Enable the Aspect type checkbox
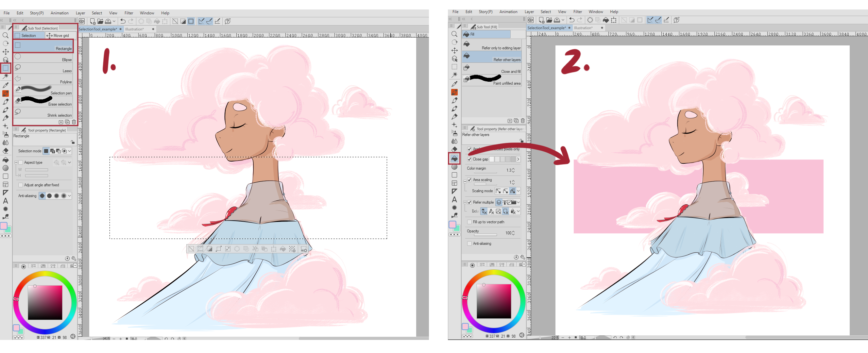The image size is (868, 353). (21, 162)
